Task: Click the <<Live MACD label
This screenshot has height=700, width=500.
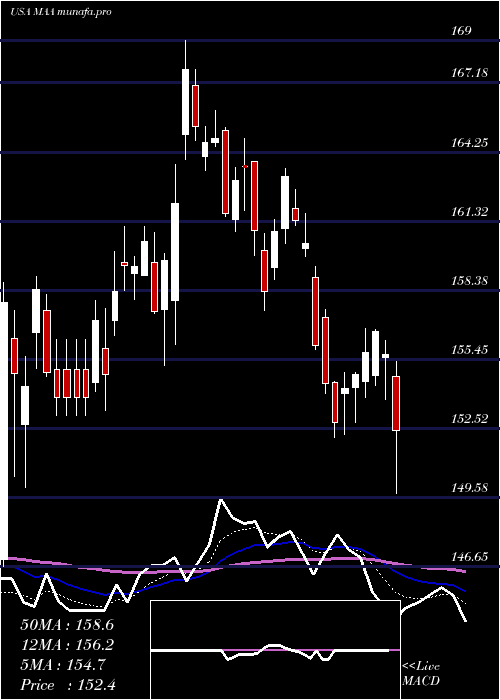Action: tap(421, 674)
